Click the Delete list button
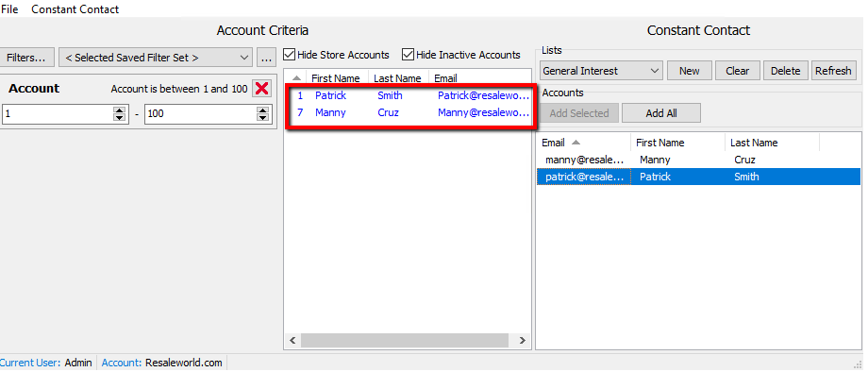868x372 pixels. (786, 71)
